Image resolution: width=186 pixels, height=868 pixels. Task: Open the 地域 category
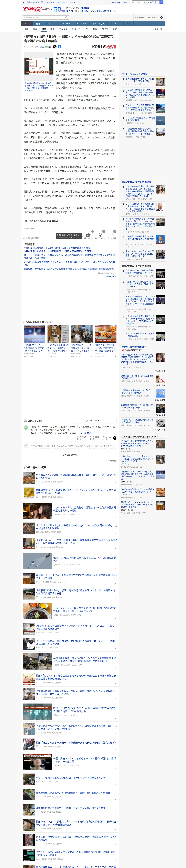coord(114,29)
